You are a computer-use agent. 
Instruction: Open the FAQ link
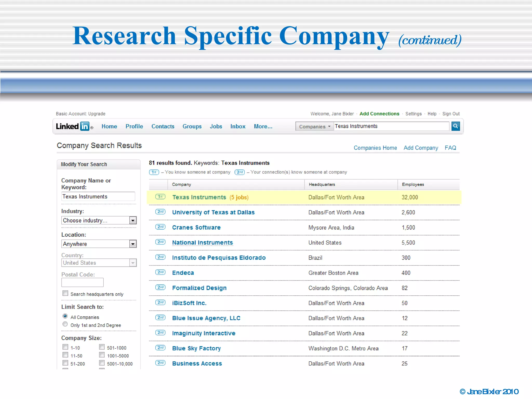[x=450, y=148]
